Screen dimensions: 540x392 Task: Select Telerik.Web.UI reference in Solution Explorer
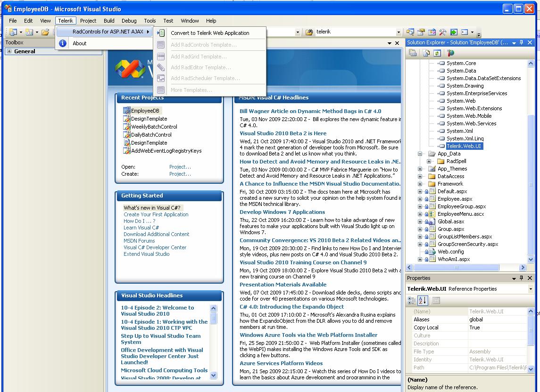pos(464,146)
